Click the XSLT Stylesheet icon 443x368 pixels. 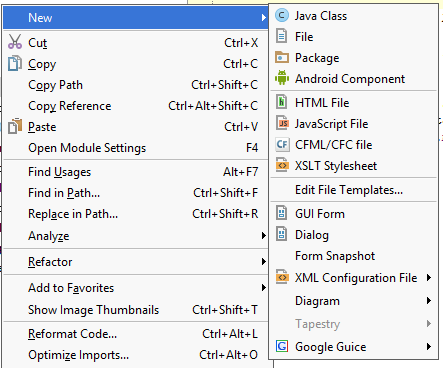282,165
